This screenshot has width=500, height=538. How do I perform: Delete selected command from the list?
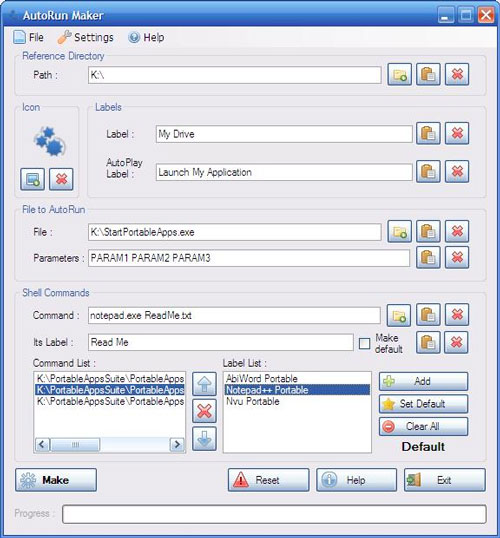coord(204,411)
